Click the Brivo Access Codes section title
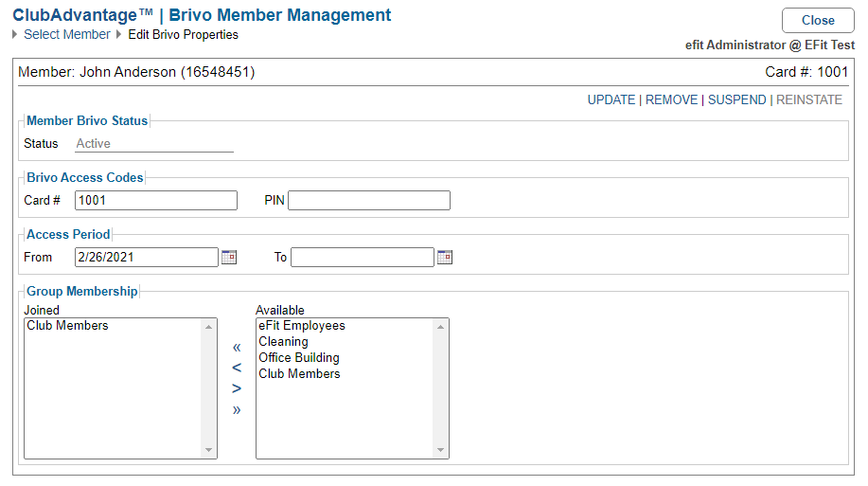The height and width of the screenshot is (486, 868). (84, 177)
